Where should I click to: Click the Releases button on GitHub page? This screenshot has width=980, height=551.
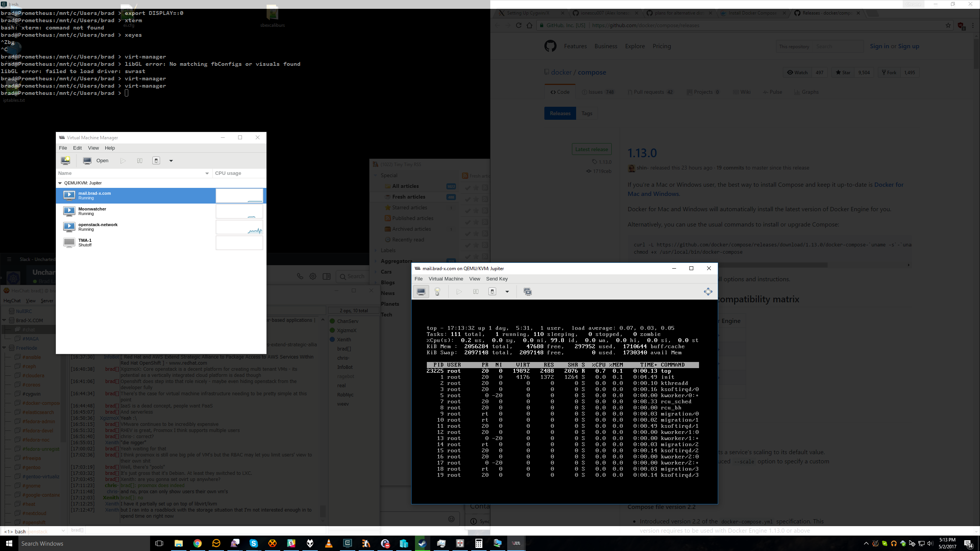coord(560,113)
